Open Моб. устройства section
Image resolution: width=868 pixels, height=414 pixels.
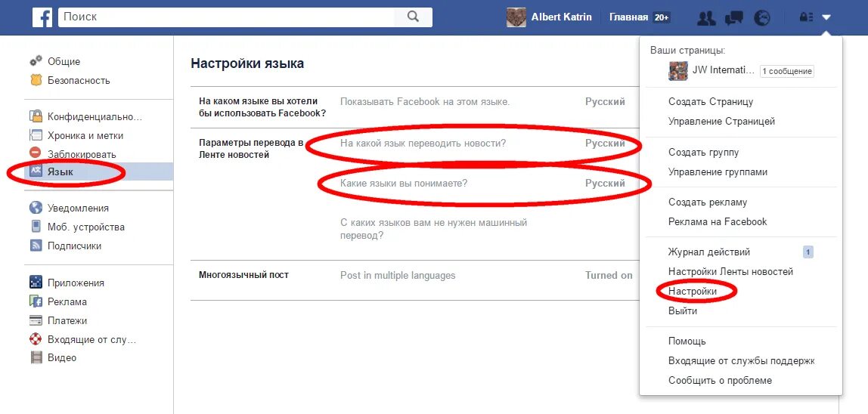(x=85, y=227)
